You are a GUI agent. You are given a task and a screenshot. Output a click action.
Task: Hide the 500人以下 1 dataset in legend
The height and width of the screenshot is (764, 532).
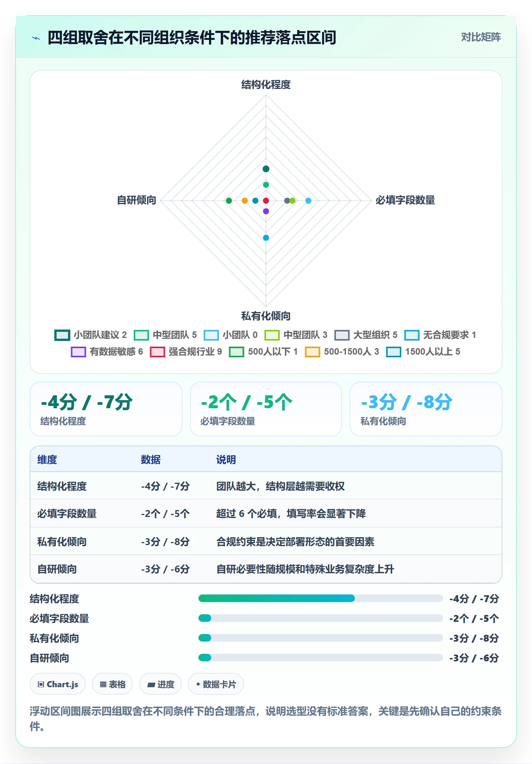(263, 352)
